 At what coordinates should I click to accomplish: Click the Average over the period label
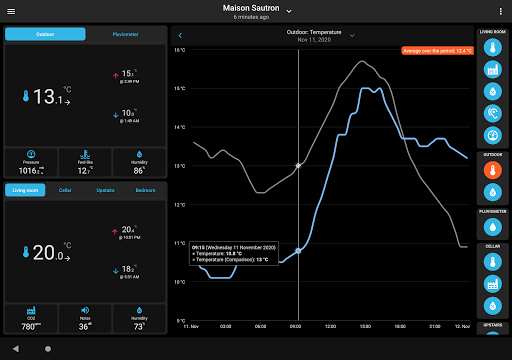click(x=437, y=51)
